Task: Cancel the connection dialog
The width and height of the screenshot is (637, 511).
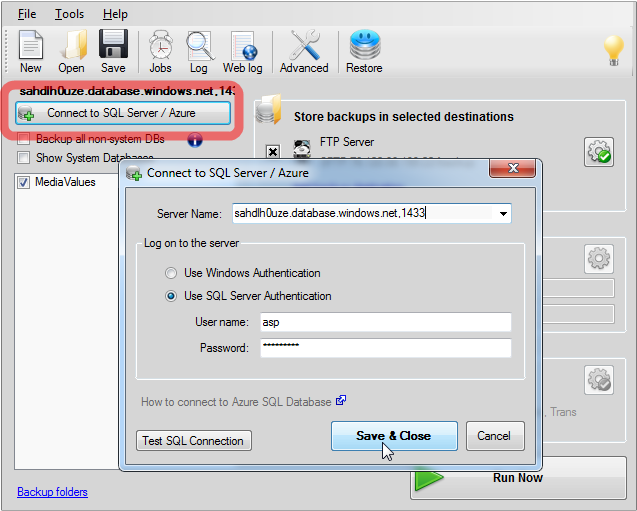Action: (495, 436)
